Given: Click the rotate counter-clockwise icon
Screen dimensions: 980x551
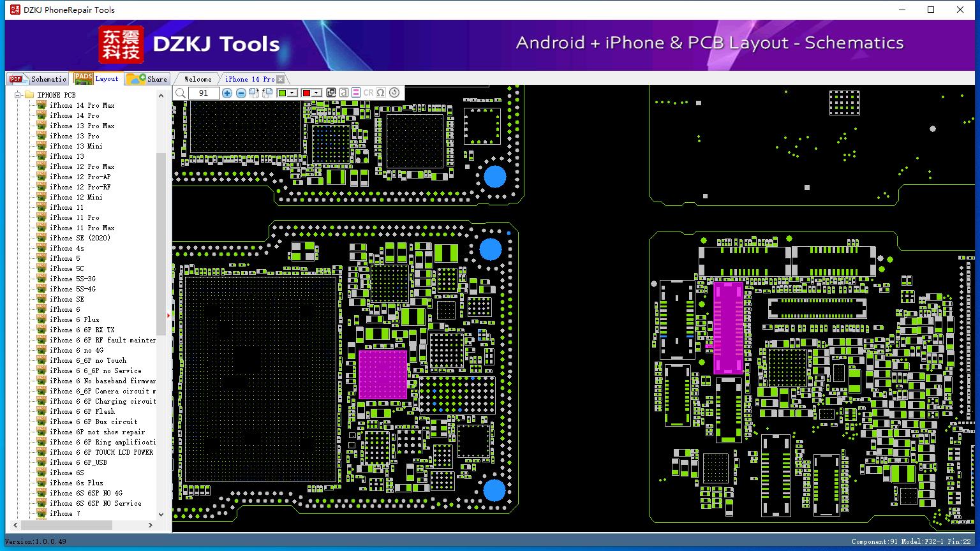Looking at the screenshot, I should click(x=267, y=93).
